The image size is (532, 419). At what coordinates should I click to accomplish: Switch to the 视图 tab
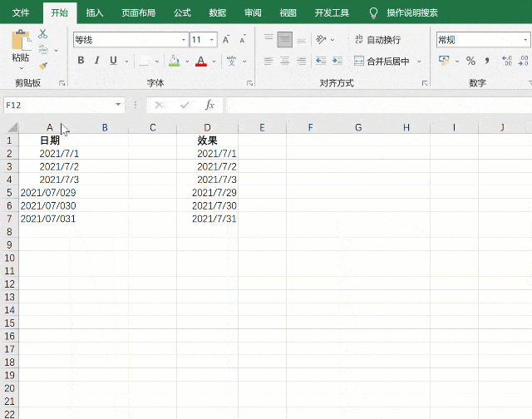(x=288, y=13)
